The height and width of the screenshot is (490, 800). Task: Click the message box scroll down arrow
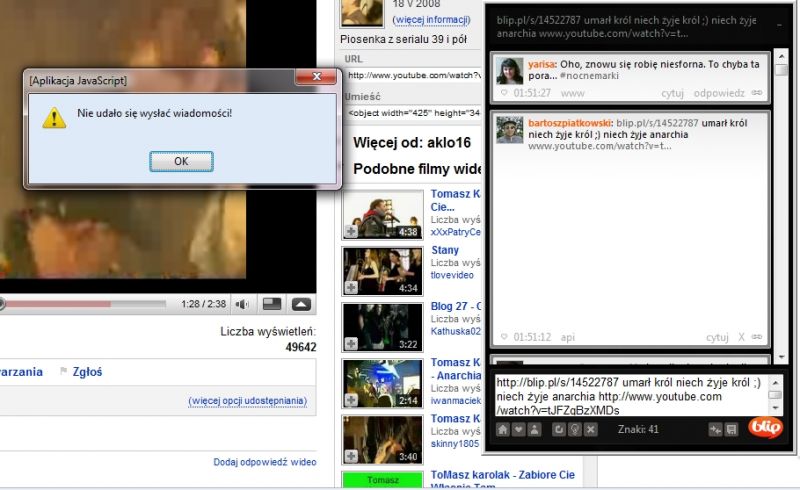775,408
